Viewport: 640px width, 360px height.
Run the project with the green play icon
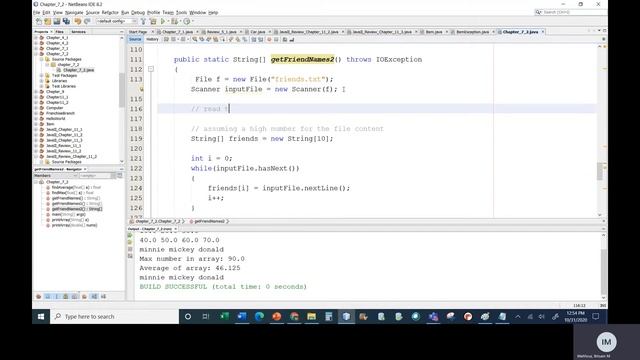pyautogui.click(x=163, y=21)
